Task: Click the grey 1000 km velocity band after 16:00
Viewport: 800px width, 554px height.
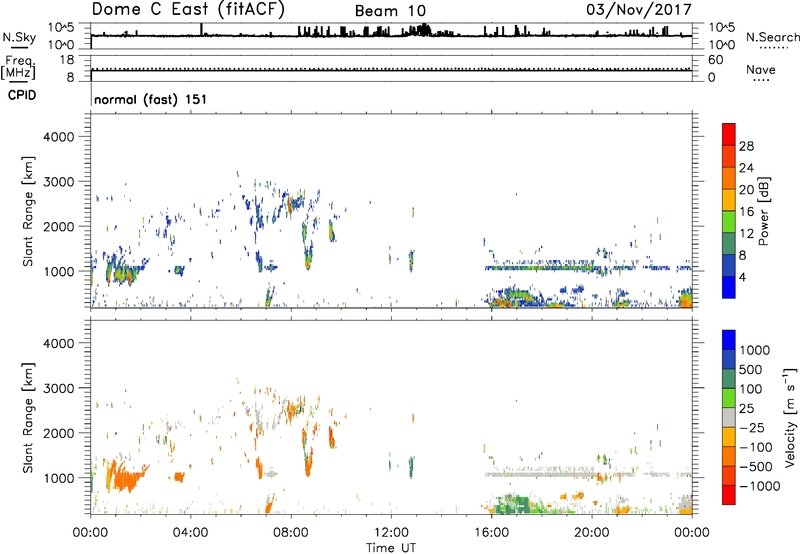Action: [x=541, y=473]
